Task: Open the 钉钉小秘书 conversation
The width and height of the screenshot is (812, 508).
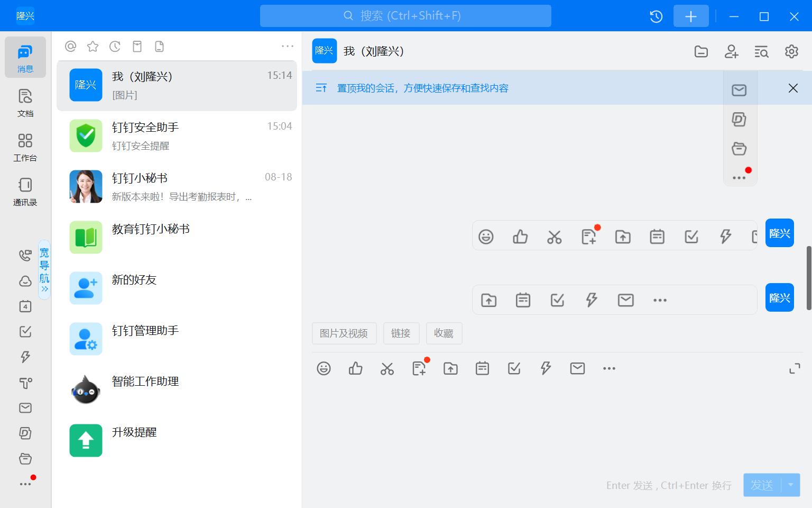Action: tap(177, 187)
